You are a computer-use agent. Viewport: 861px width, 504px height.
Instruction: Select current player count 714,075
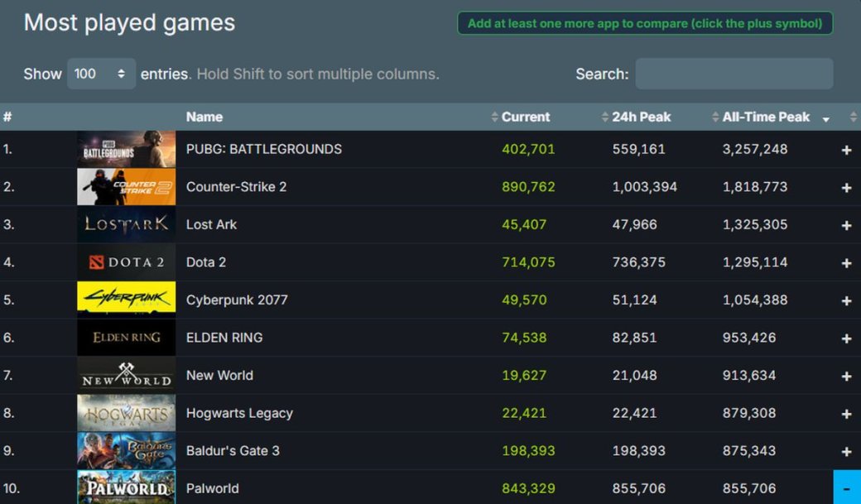click(x=528, y=262)
